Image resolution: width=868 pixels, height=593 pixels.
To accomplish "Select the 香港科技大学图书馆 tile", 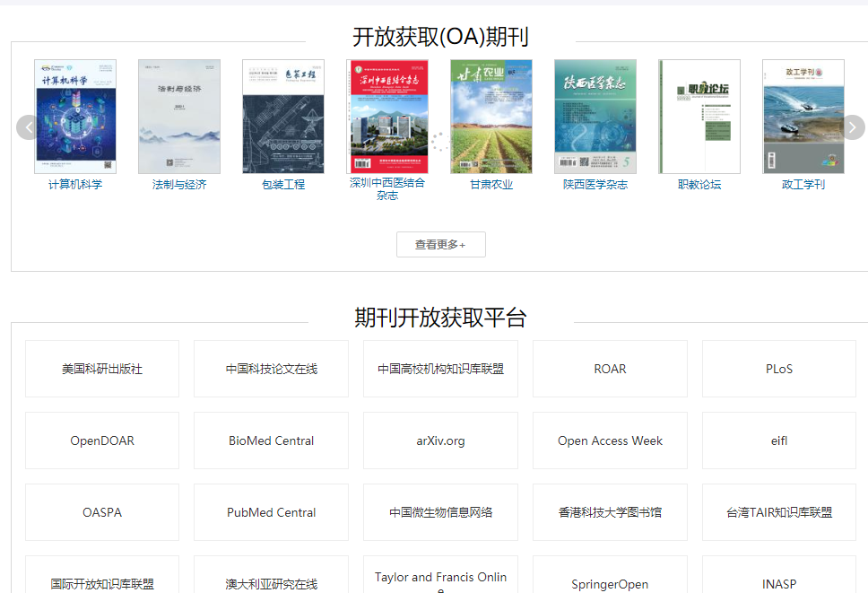I will [x=610, y=512].
